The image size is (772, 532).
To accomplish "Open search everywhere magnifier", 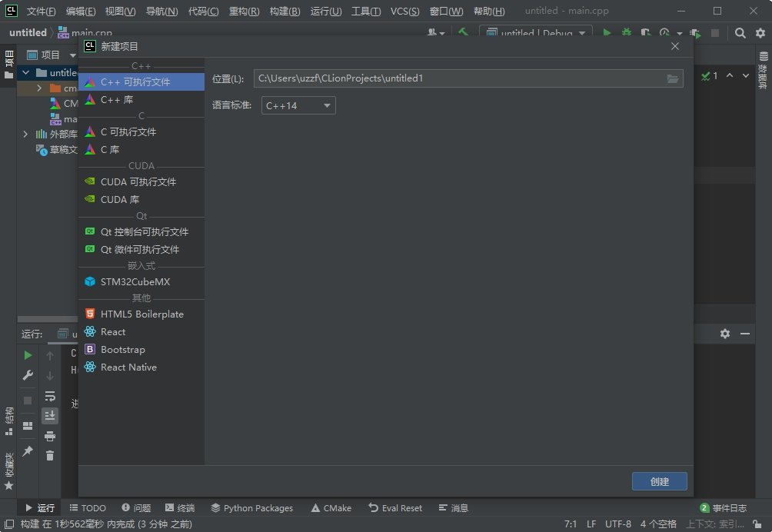I will [740, 33].
